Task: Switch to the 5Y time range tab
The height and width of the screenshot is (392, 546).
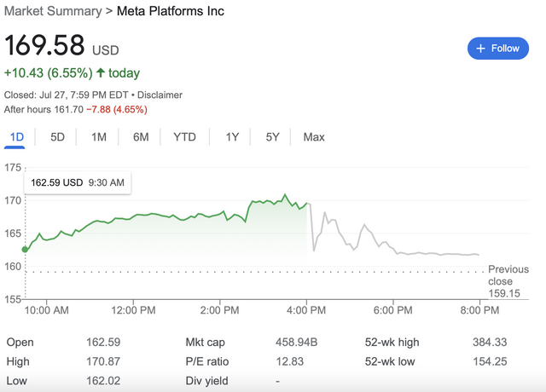Action: (273, 137)
